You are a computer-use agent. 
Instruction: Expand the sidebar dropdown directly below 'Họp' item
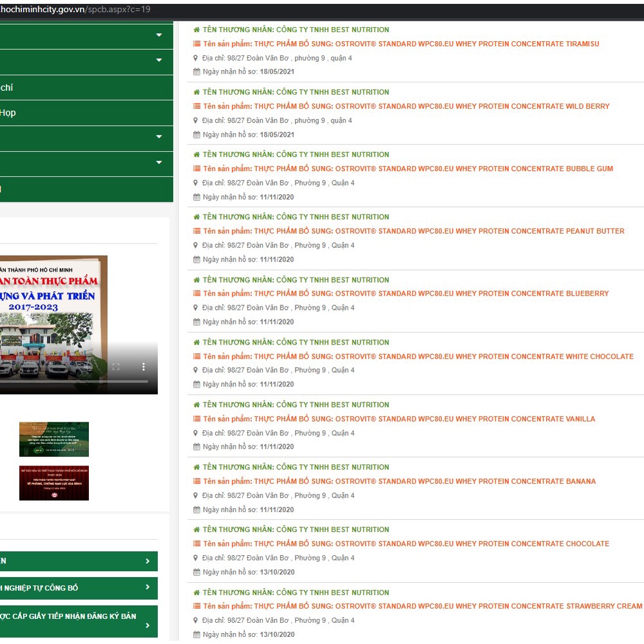(159, 137)
